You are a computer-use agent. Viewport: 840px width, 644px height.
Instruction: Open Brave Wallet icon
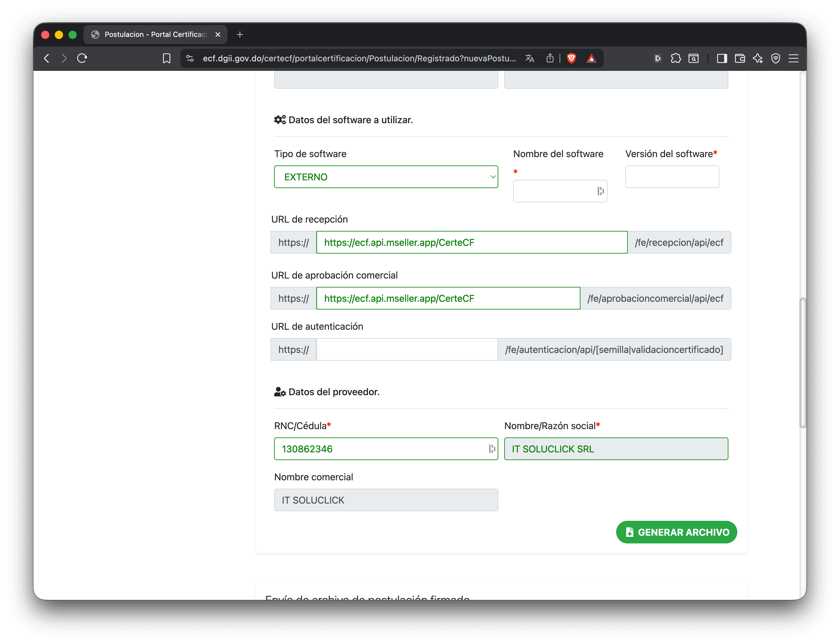click(x=740, y=58)
